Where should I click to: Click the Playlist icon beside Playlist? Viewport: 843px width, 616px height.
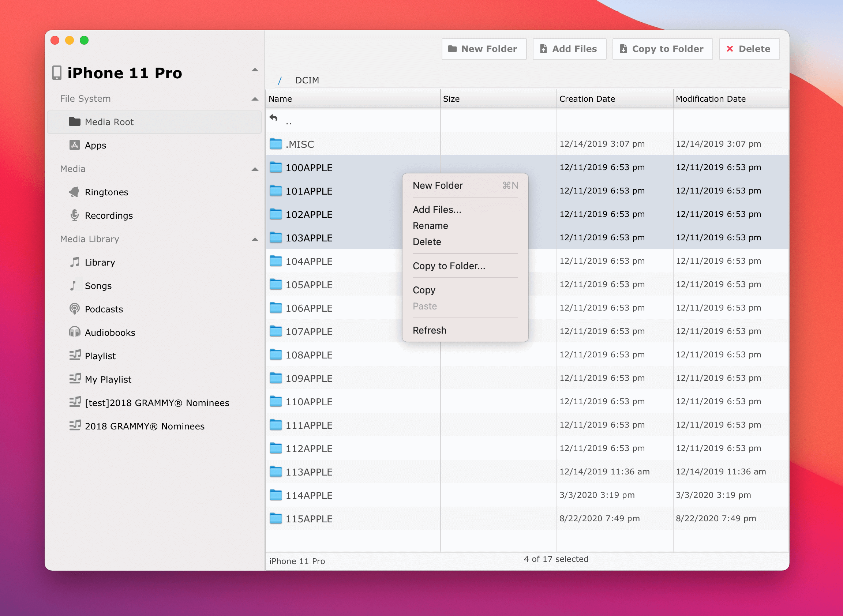tap(75, 355)
